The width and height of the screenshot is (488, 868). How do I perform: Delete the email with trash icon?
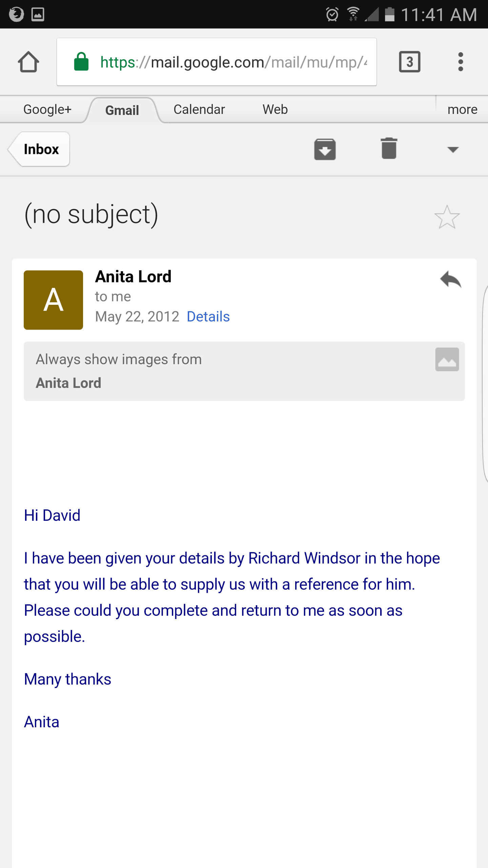(x=389, y=149)
